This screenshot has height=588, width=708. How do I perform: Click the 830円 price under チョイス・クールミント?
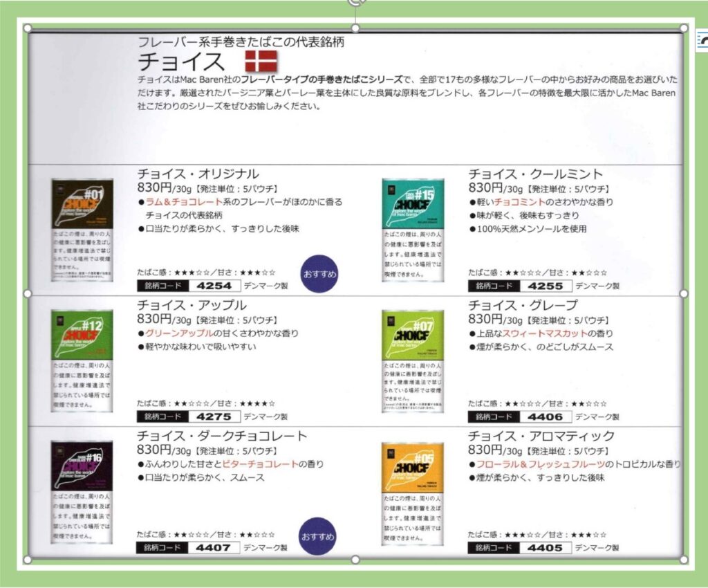[485, 188]
